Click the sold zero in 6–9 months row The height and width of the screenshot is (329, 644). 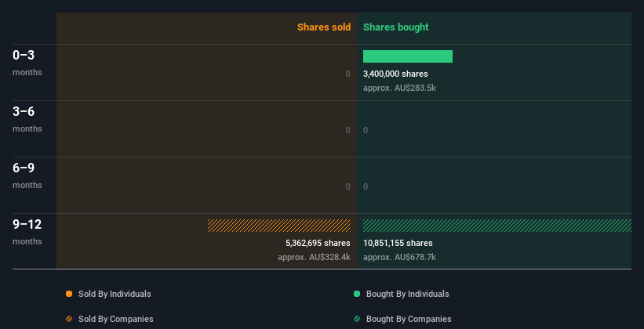tap(348, 186)
